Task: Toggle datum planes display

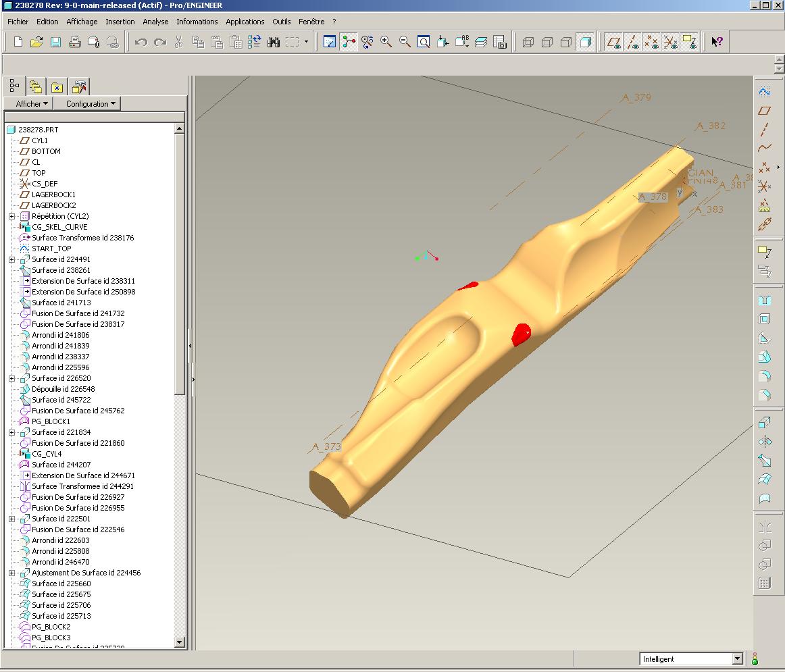Action: click(x=613, y=42)
